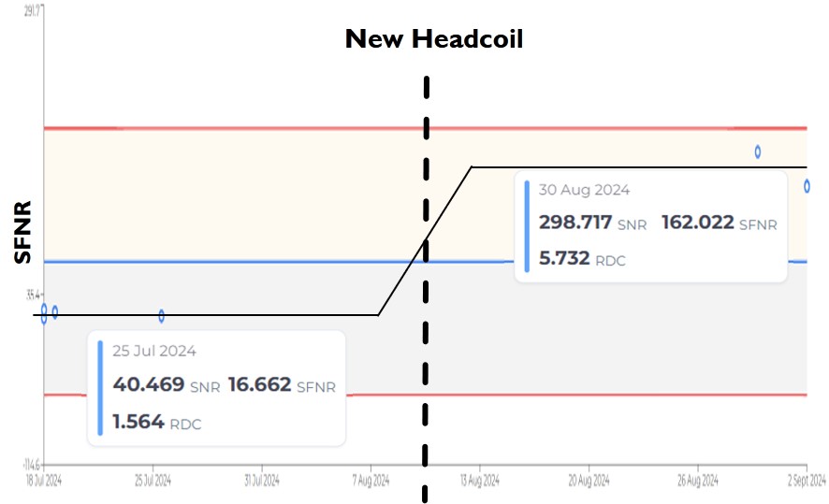
Task: Click the data point above 25 Jul 2024
Action: 162,316
